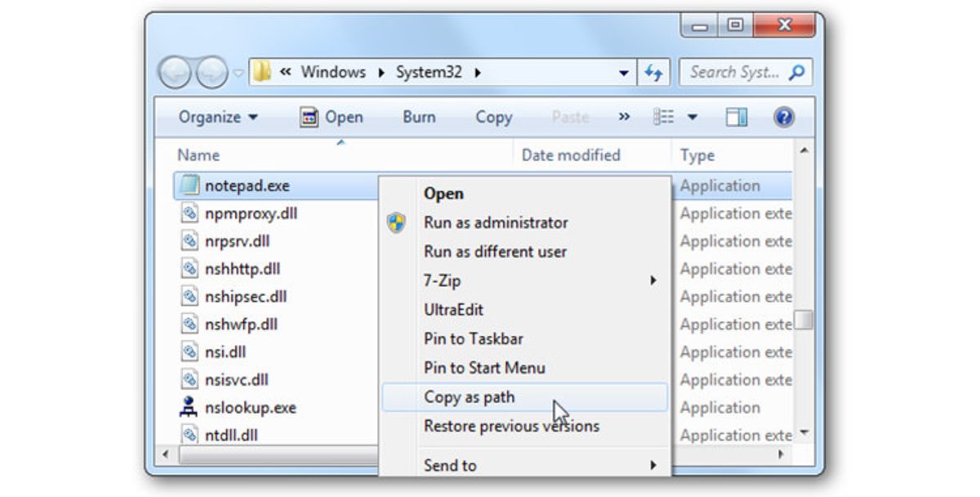Viewport: 980px width, 497px height.
Task: Click the change view icon in the toolbar
Action: pyautogui.click(x=663, y=117)
